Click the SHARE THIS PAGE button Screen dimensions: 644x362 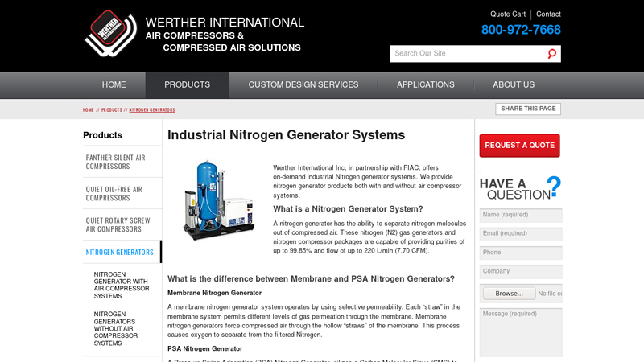[x=528, y=109]
